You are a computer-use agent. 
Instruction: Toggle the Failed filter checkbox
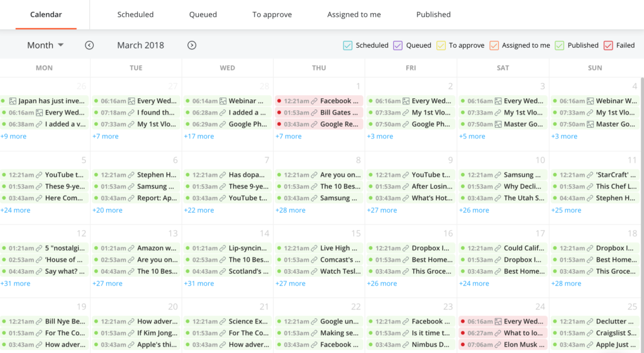(x=608, y=45)
